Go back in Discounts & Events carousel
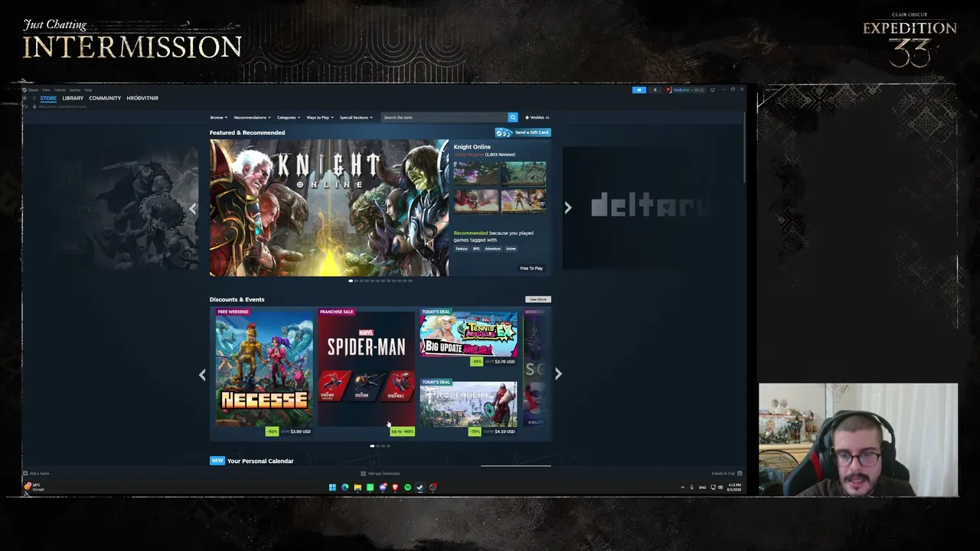The height and width of the screenshot is (551, 980). [202, 374]
